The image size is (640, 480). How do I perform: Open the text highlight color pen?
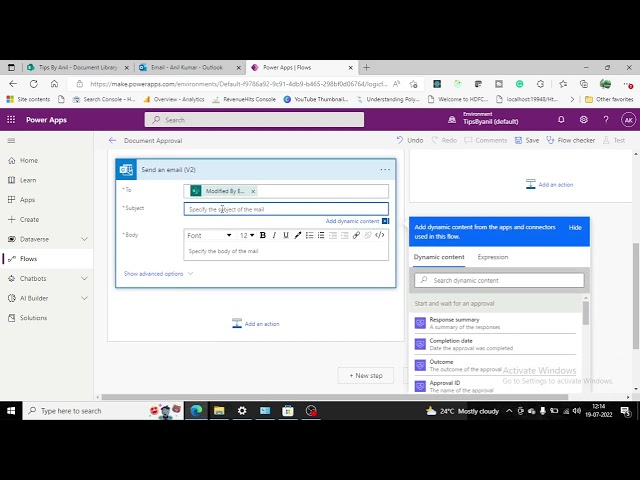point(298,235)
